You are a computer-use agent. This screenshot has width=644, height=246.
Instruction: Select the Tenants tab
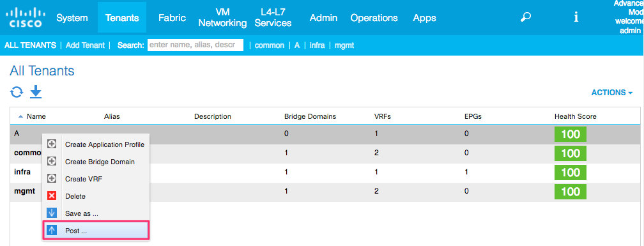(122, 18)
